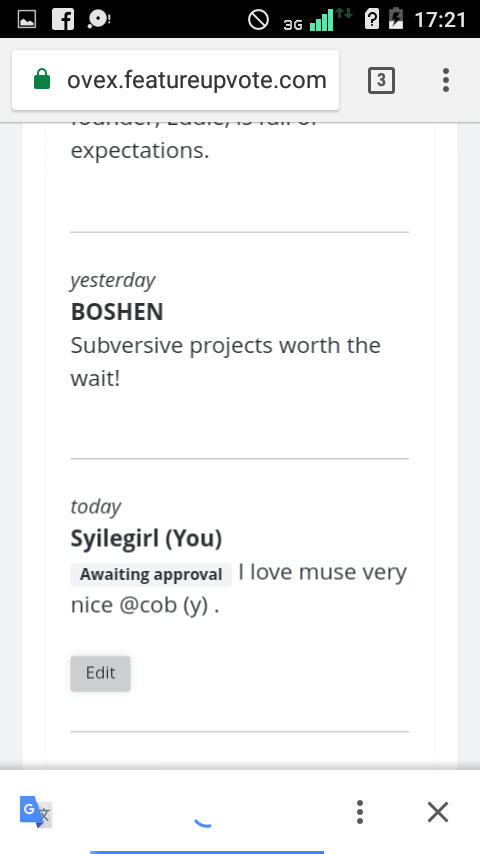Open the tab switcher showing 3 tabs
Viewport: 480px width, 854px height.
click(x=381, y=81)
